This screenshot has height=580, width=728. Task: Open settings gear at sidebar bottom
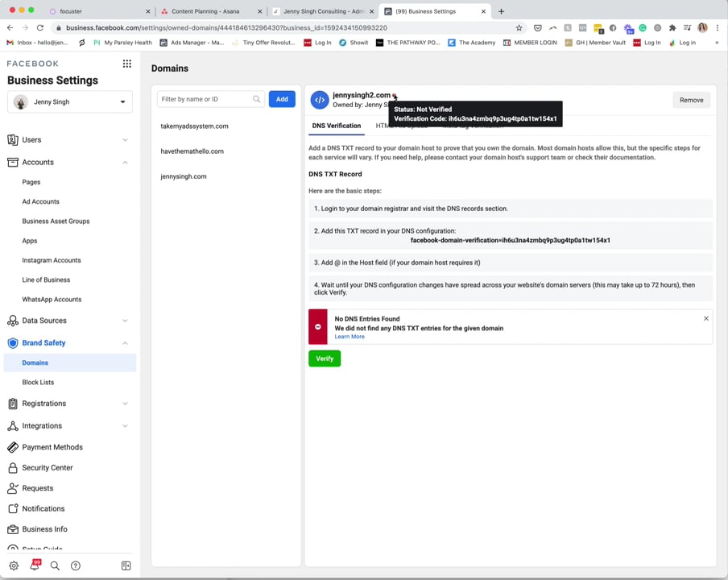[x=14, y=565]
